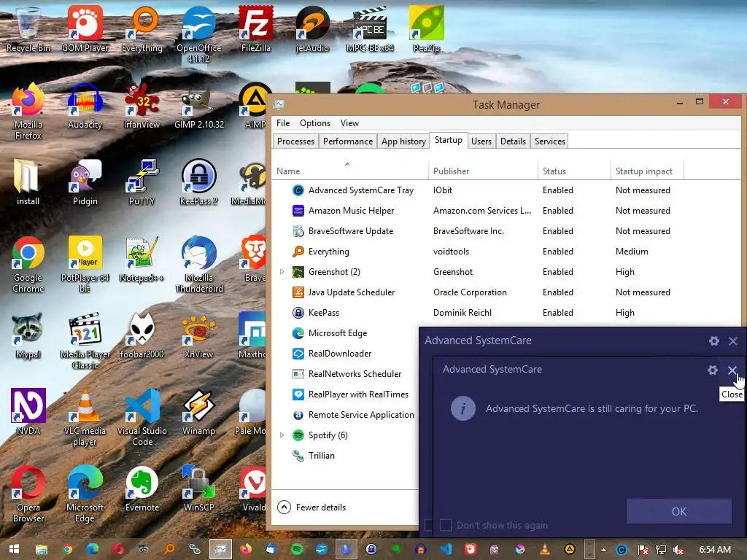
Task: Select the PuTTY desktop icon
Action: coord(142,182)
